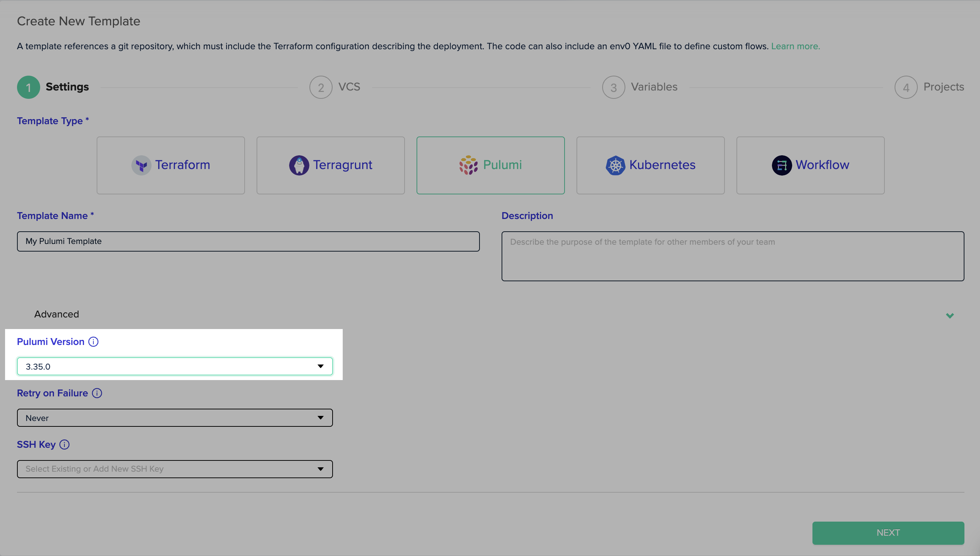This screenshot has height=556, width=980.
Task: Click the Workflow logo icon
Action: click(781, 165)
